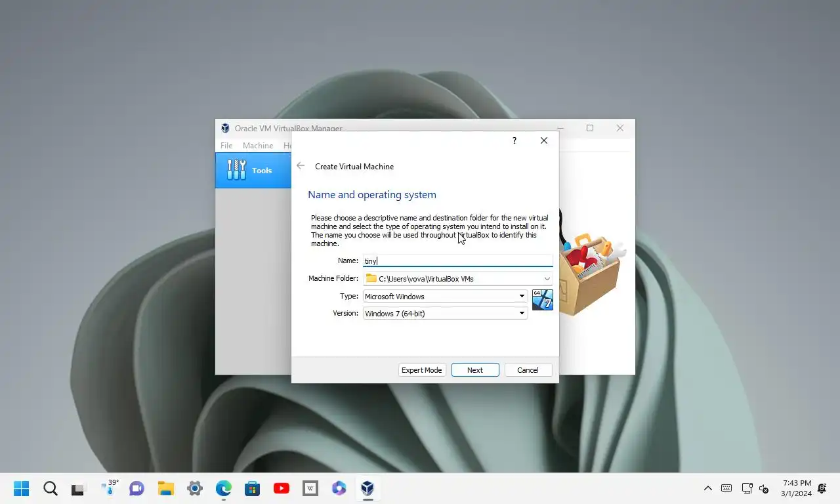Open the Version dropdown showing Windows 7 (64-bit)
The image size is (840, 504).
coord(446,314)
